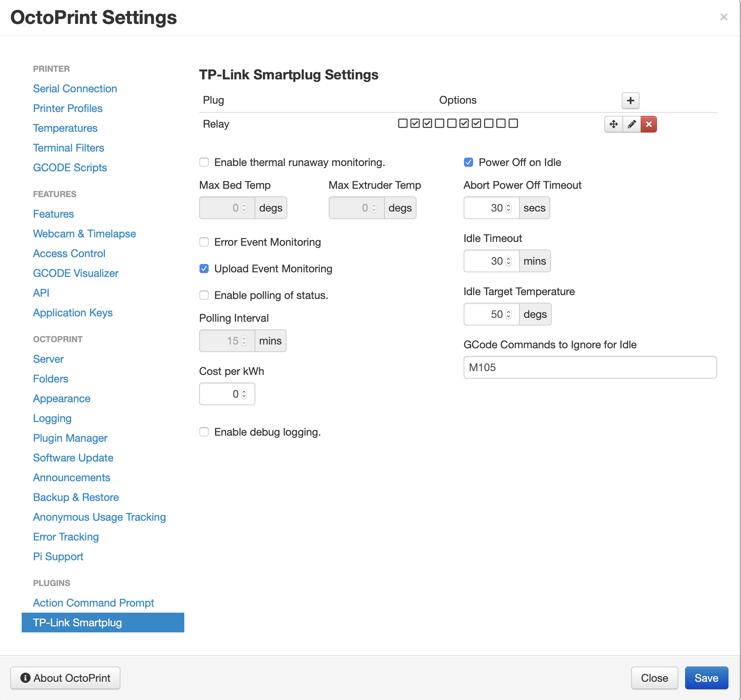Open GCODE Scripts section
The height and width of the screenshot is (700, 741).
pos(70,168)
